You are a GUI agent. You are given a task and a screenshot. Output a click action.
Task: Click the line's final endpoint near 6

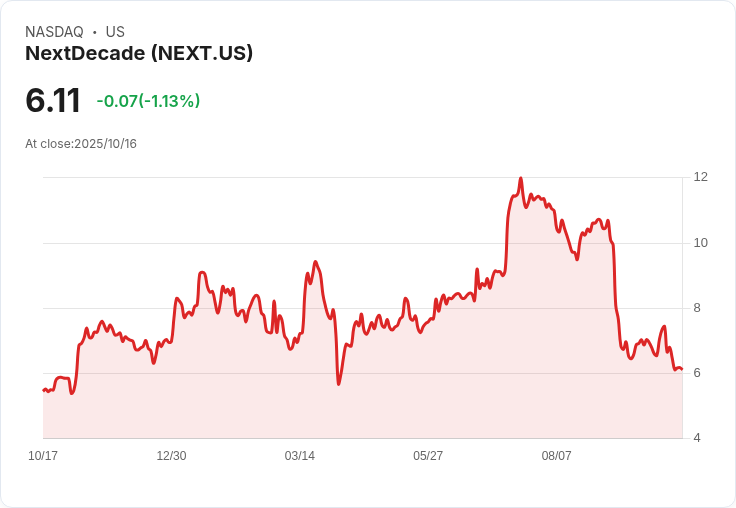[682, 369]
